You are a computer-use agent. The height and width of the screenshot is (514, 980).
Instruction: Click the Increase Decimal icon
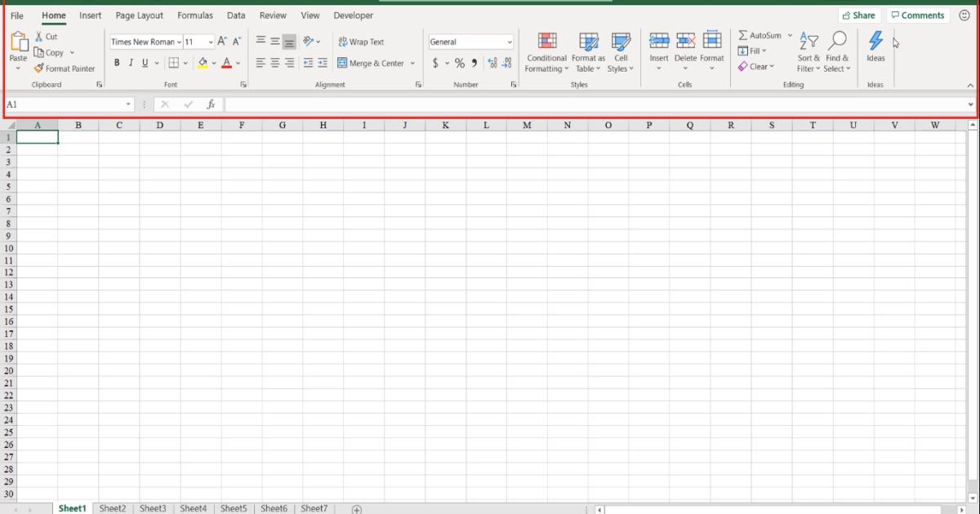[492, 62]
